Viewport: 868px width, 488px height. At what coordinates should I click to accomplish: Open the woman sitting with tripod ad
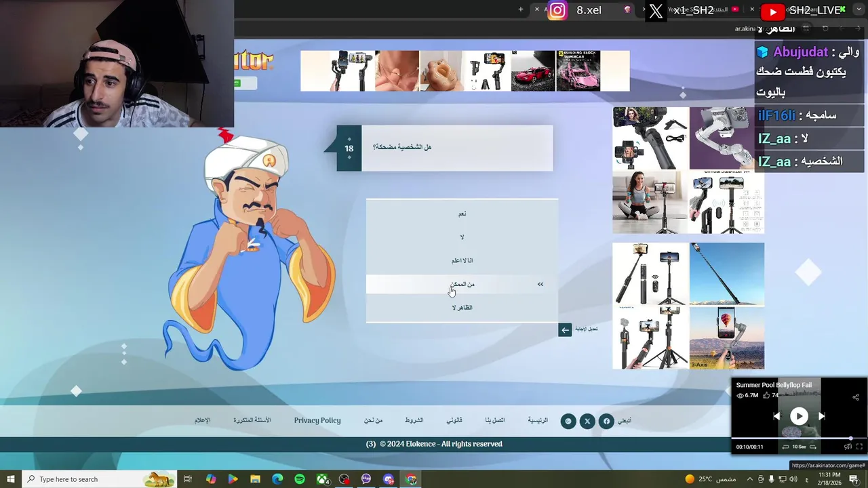(650, 202)
